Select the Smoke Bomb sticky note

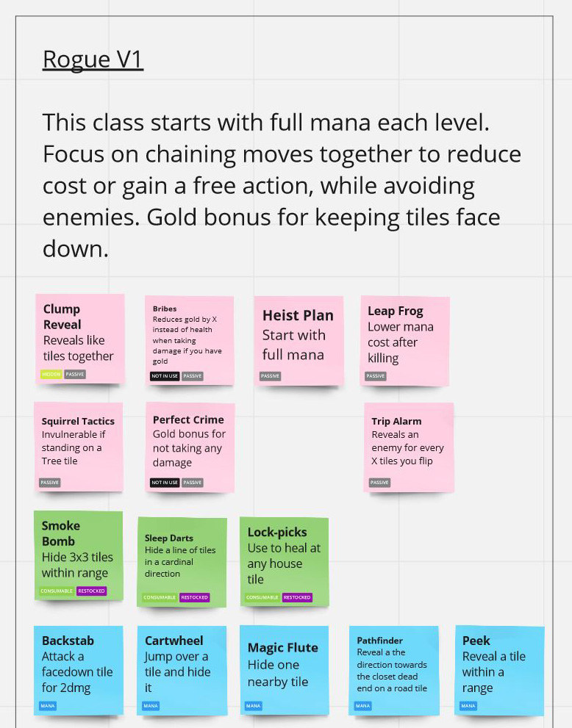coord(78,551)
